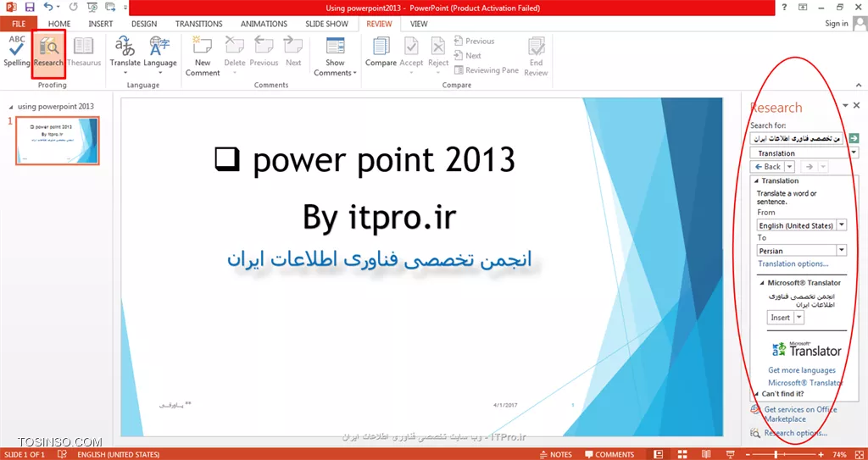Open Research pane options arrow
The image size is (868, 460).
pos(845,106)
